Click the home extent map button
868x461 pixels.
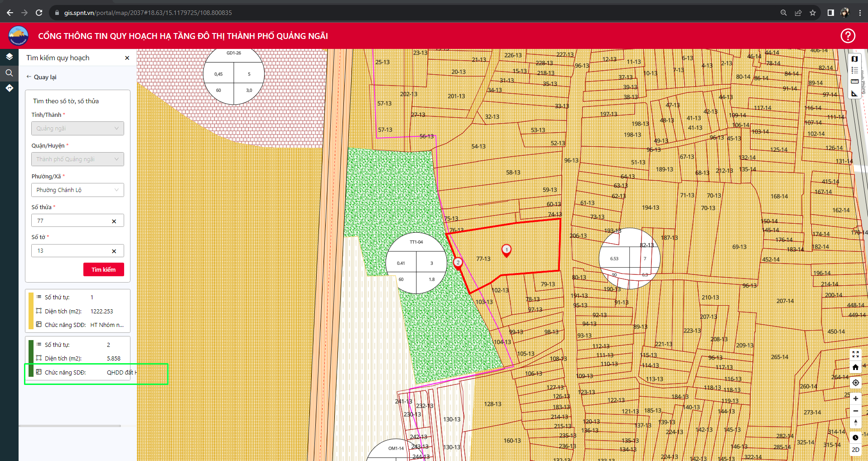(855, 367)
